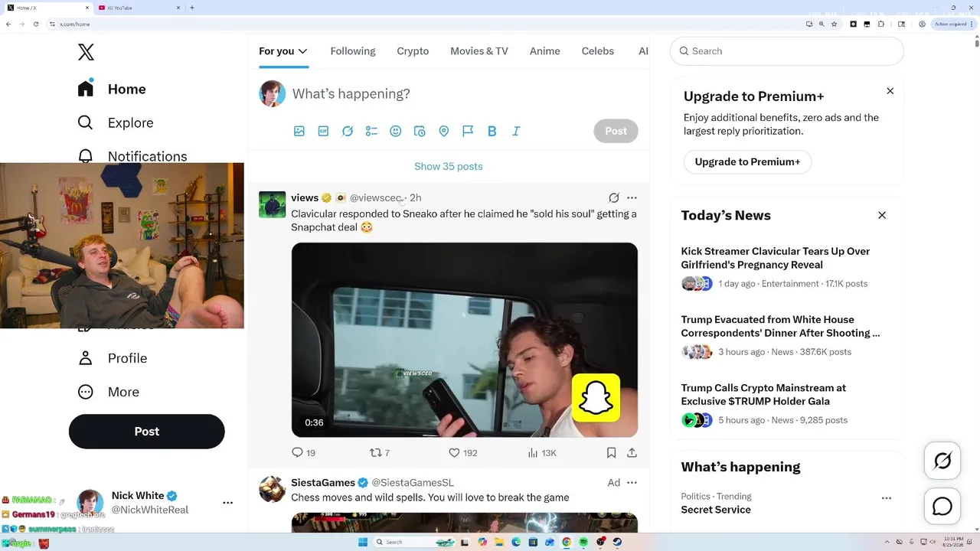Click the Upgrade to Premium+ button
980x551 pixels.
747,161
